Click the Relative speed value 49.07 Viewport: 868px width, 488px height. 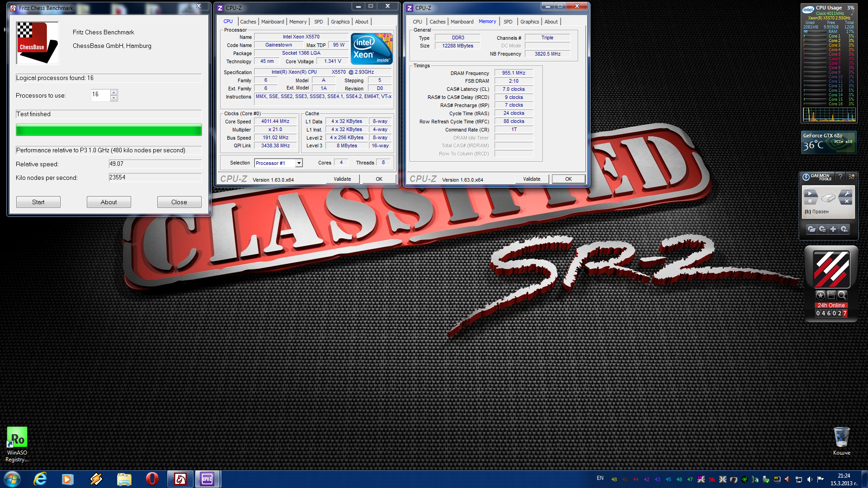pyautogui.click(x=155, y=164)
